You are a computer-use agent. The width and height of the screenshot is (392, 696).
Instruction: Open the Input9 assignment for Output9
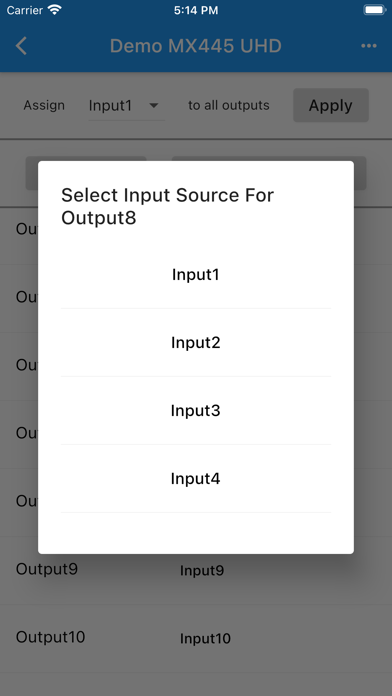pyautogui.click(x=202, y=571)
